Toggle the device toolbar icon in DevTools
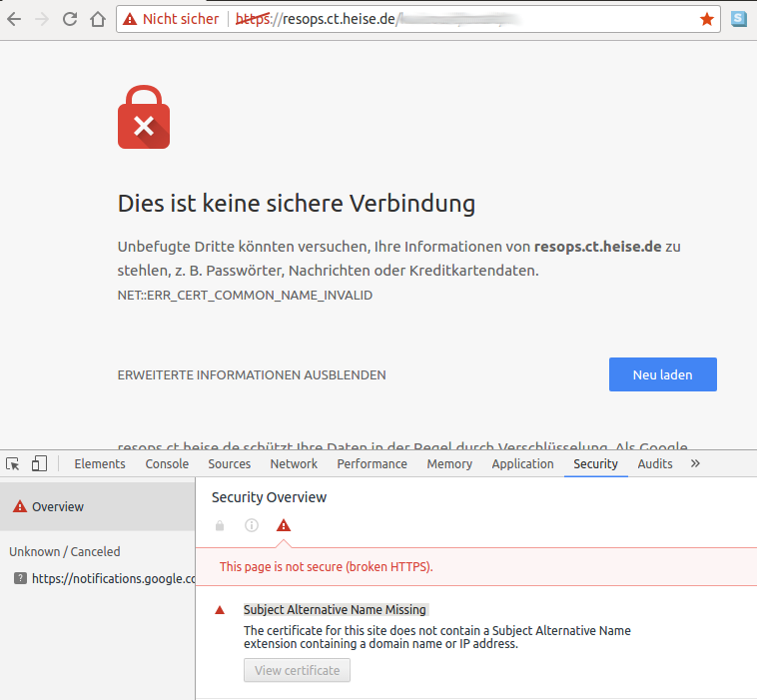The width and height of the screenshot is (757, 700). click(x=39, y=464)
